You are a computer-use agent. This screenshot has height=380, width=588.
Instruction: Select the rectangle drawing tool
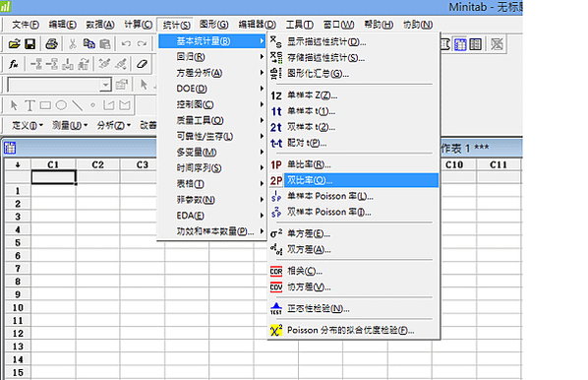click(45, 105)
